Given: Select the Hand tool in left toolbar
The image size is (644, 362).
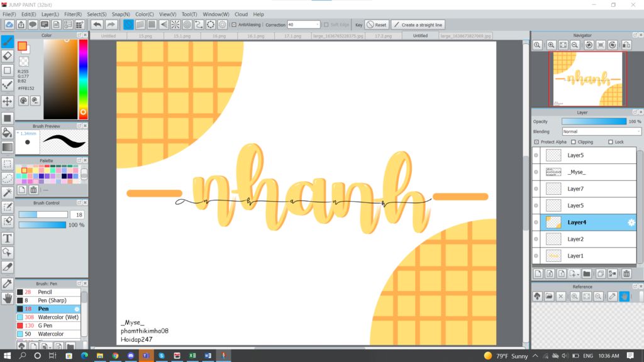Looking at the screenshot, I should coord(8,299).
